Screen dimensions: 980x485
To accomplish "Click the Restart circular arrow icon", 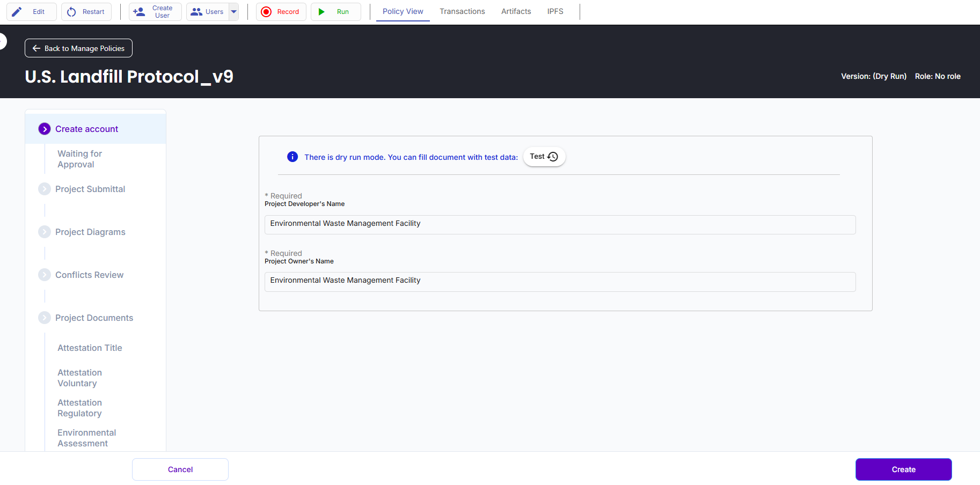I will coord(71,12).
